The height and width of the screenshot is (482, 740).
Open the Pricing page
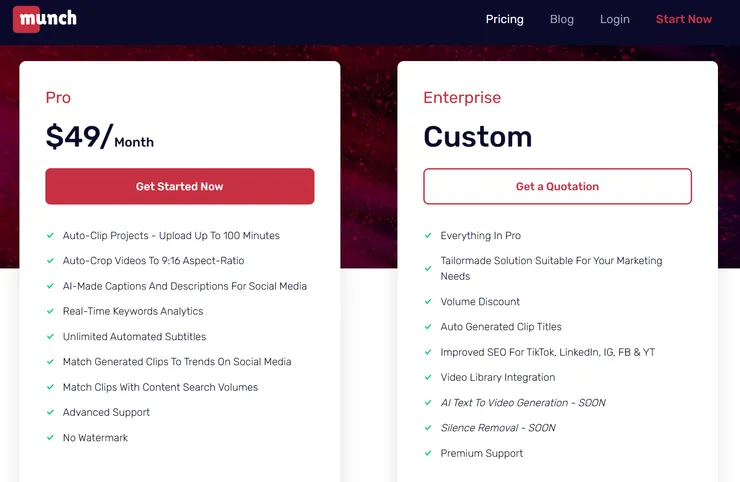[504, 19]
